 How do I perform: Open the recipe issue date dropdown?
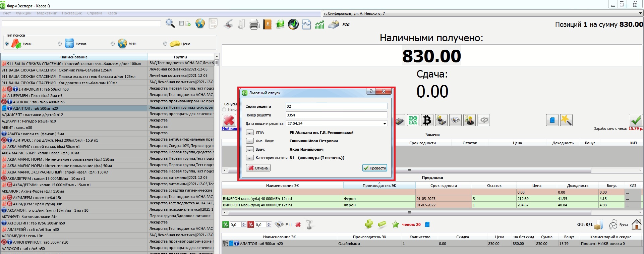coord(384,124)
